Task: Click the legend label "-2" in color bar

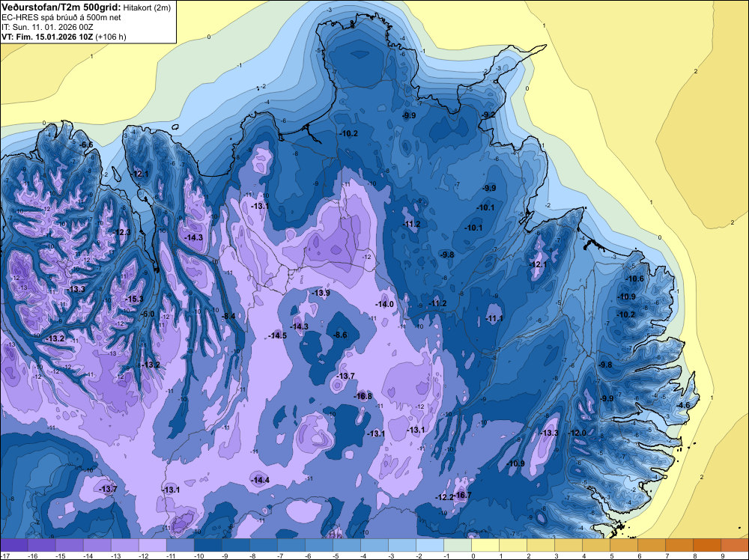Action: point(419,556)
